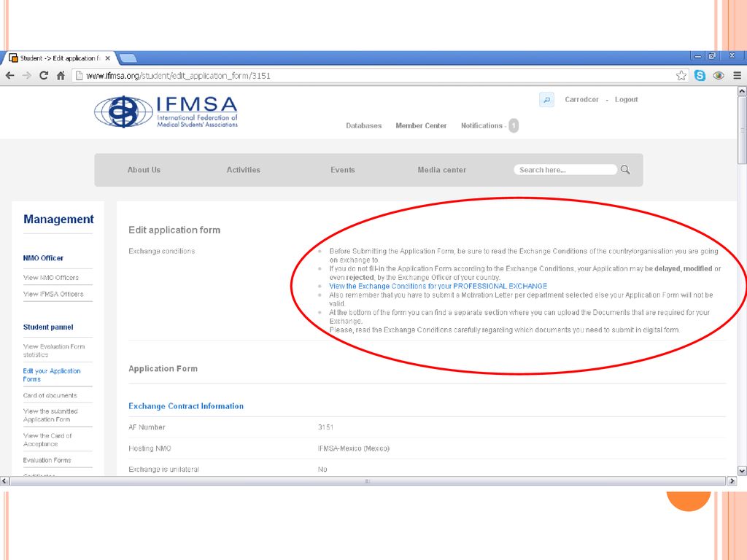747x560 pixels.
Task: Click the horizontal scrollbar left arrow
Action: [4, 481]
